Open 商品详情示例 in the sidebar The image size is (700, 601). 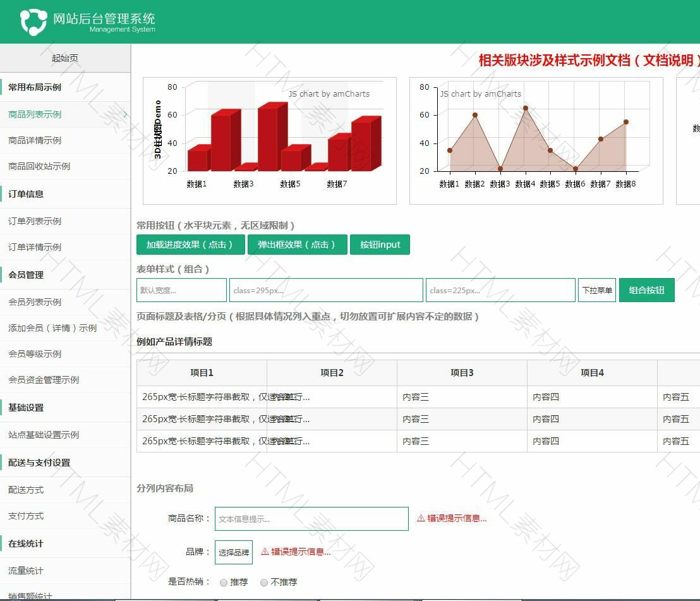coord(35,140)
